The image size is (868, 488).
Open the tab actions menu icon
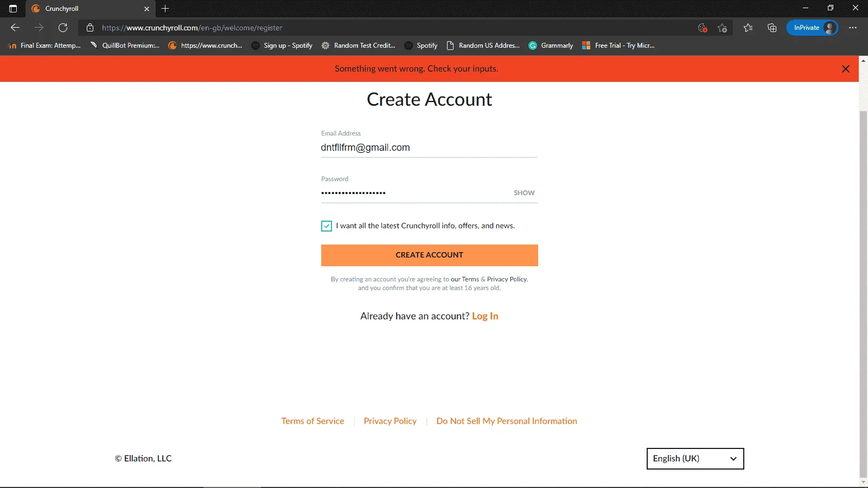point(13,9)
